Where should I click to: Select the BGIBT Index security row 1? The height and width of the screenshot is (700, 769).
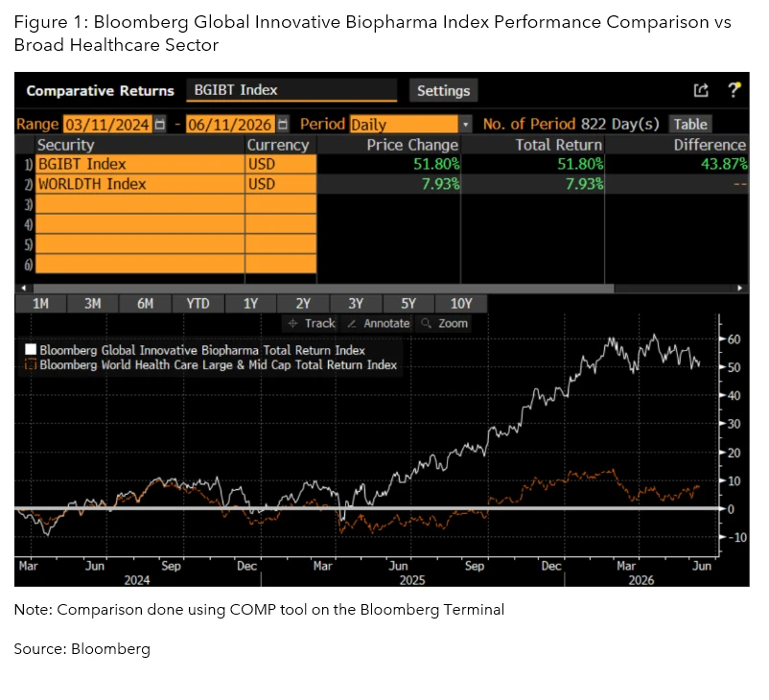click(140, 164)
